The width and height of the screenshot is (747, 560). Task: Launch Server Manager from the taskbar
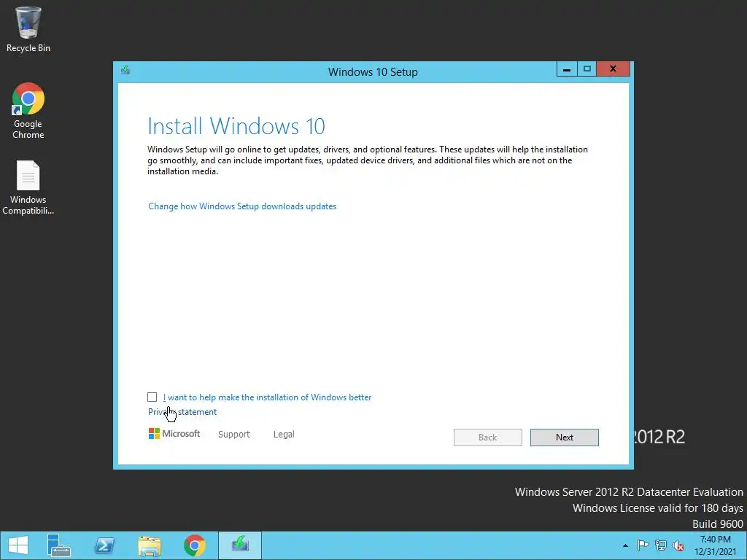pyautogui.click(x=59, y=545)
